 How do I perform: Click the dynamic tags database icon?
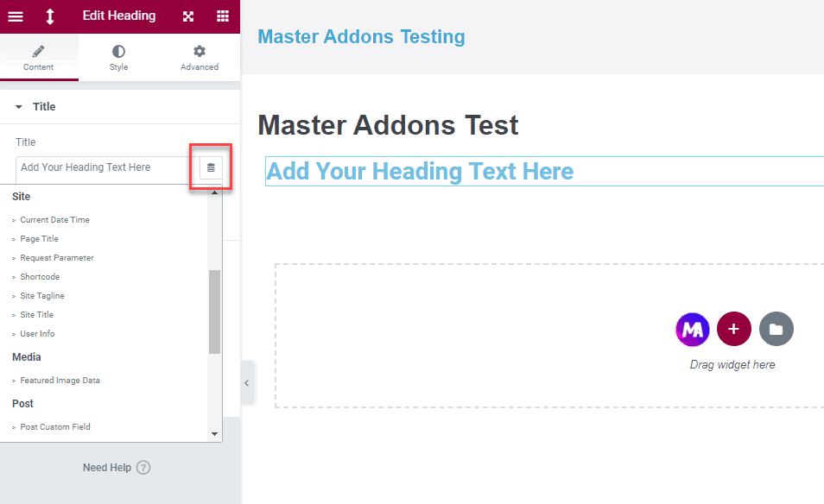[x=211, y=167]
